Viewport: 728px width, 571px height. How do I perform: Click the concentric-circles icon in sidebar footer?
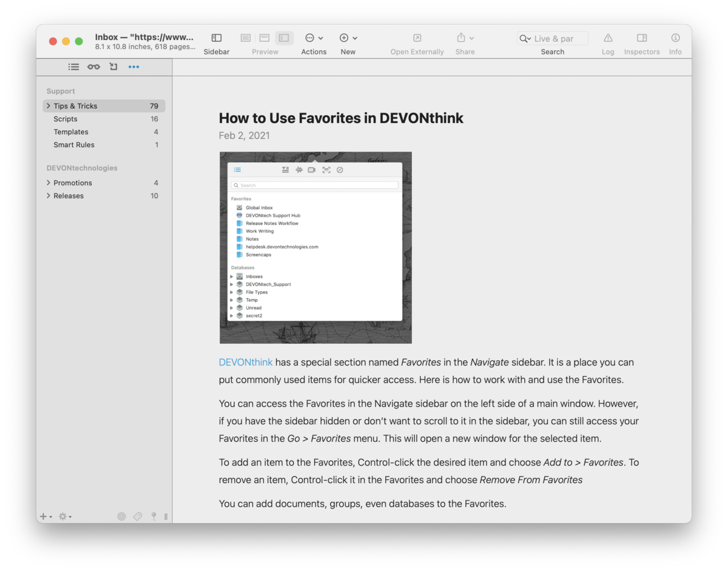(x=121, y=516)
